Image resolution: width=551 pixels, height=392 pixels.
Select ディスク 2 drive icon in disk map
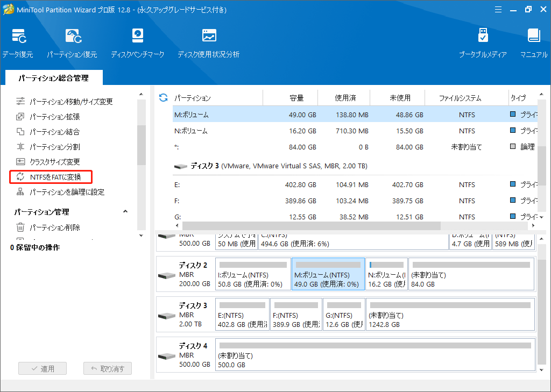167,275
